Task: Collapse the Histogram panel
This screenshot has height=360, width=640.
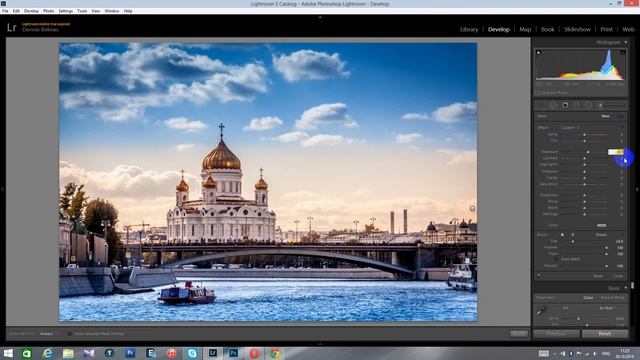Action: coord(626,42)
